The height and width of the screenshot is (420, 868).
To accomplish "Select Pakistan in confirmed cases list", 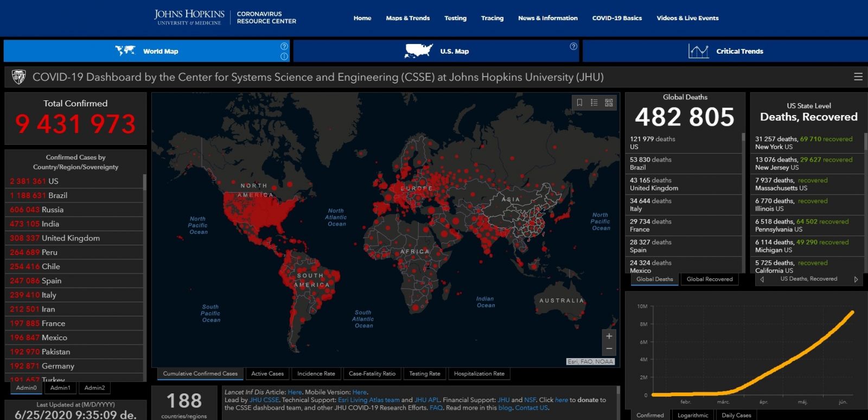I will (x=74, y=352).
